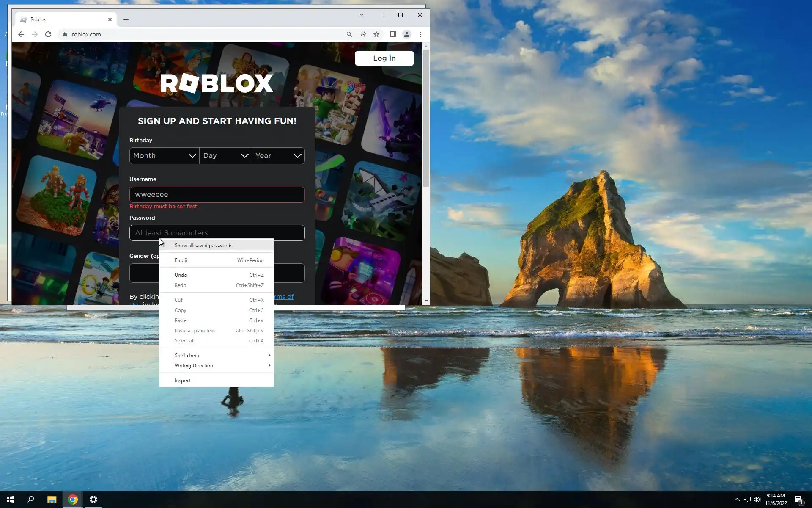This screenshot has height=508, width=812.
Task: Expand the Month birthday dropdown
Action: 164,155
